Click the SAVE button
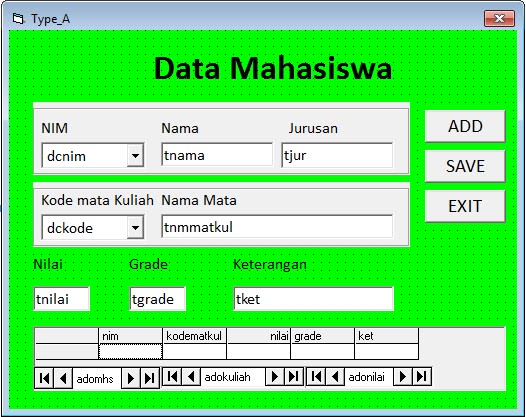Viewport: 526px width, 417px height. click(465, 166)
